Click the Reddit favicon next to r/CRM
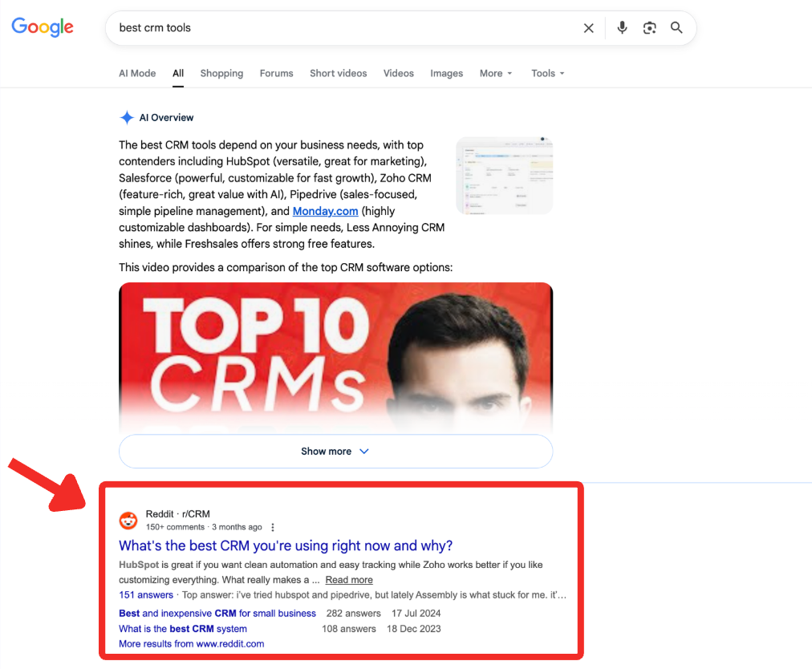Screen dimensions: 812x669 [128, 521]
